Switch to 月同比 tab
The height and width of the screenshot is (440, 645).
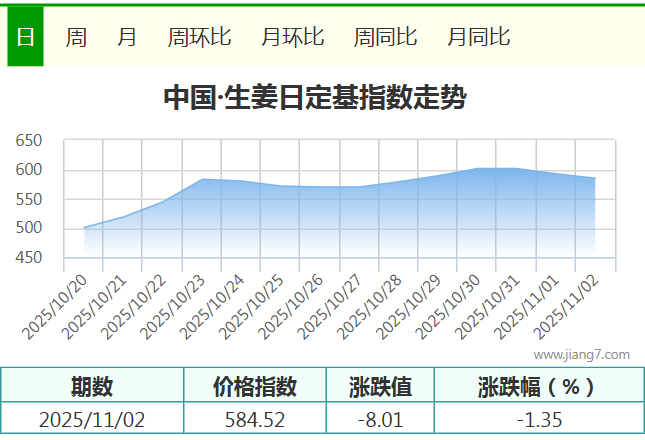pyautogui.click(x=478, y=38)
